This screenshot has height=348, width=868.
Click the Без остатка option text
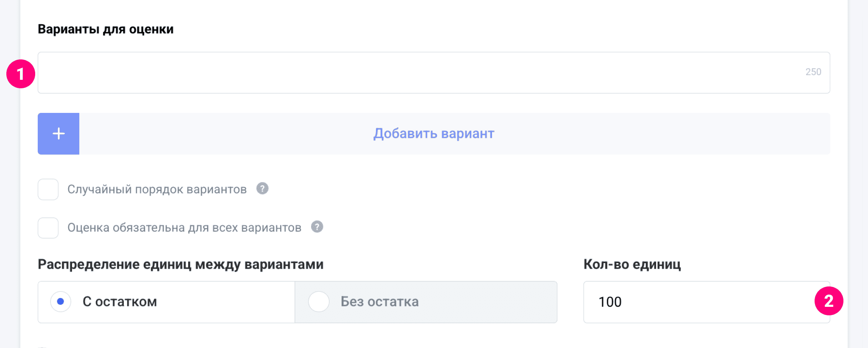click(379, 302)
